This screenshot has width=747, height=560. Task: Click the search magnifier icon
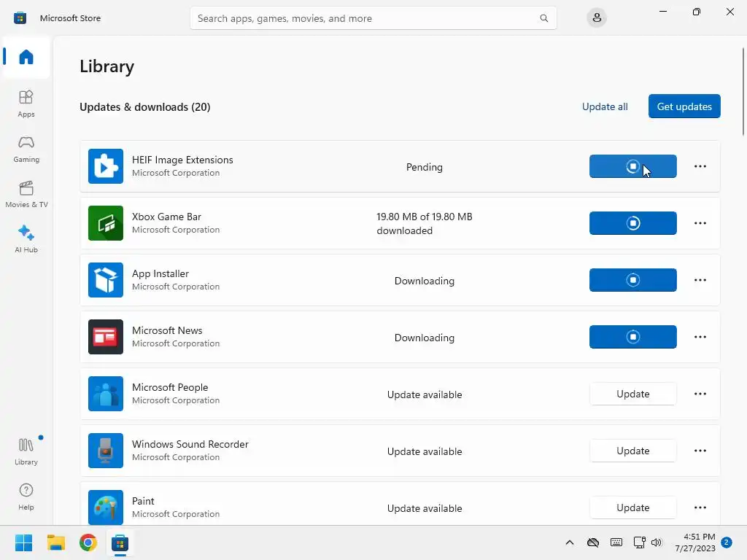click(543, 18)
